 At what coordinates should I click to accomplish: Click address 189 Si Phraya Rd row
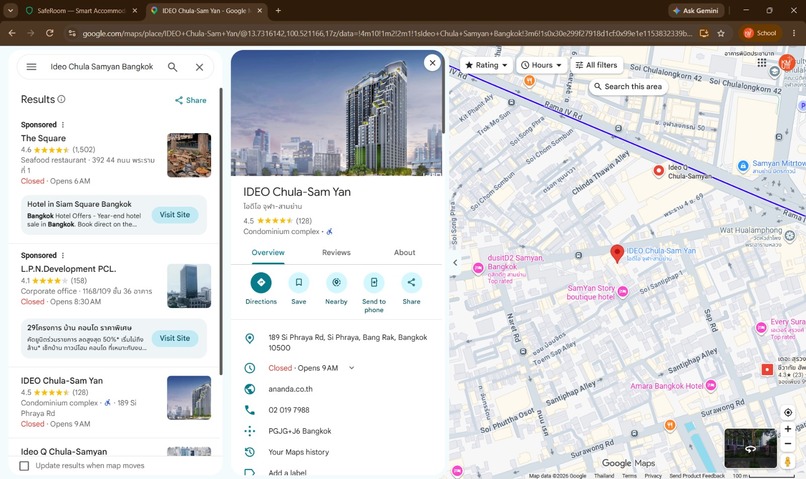(x=336, y=343)
